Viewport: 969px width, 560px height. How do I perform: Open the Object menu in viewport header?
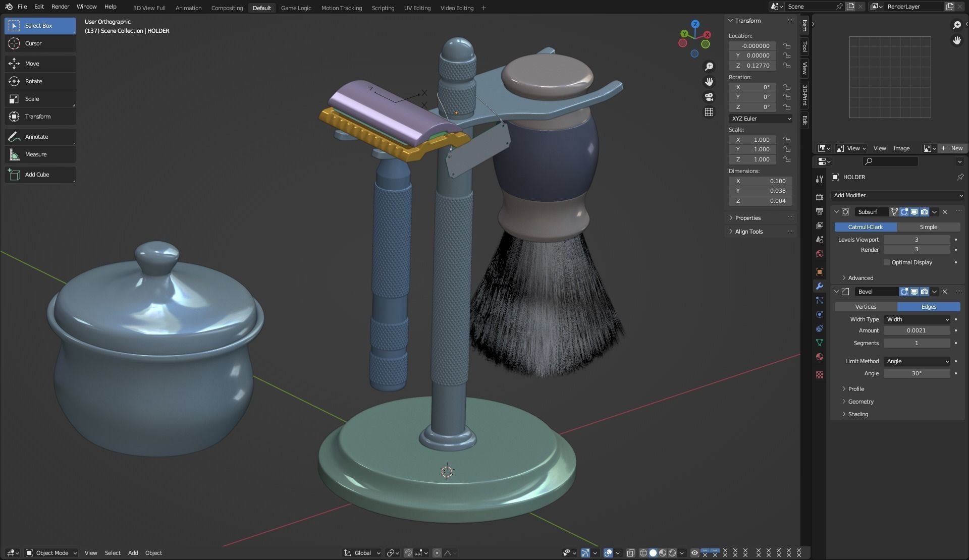(x=153, y=553)
